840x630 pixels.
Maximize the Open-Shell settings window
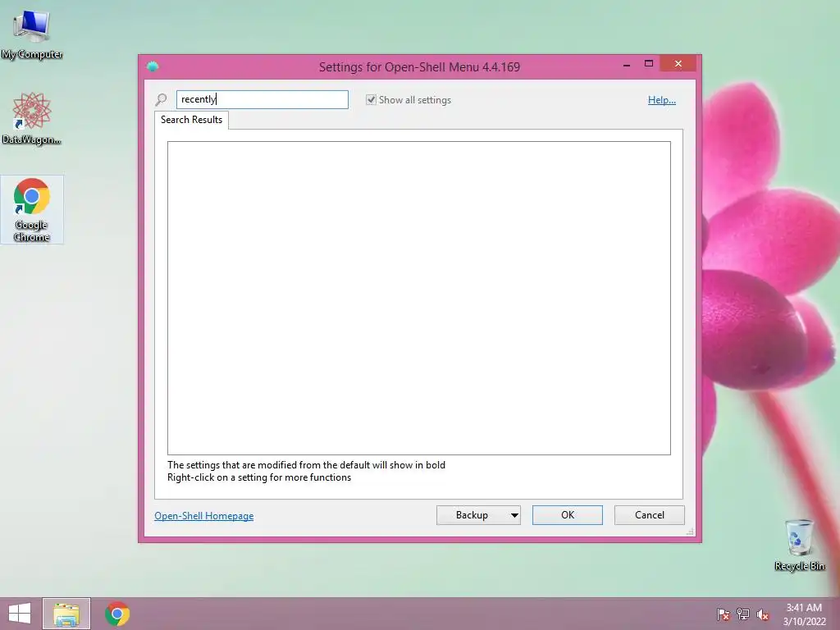(x=649, y=64)
